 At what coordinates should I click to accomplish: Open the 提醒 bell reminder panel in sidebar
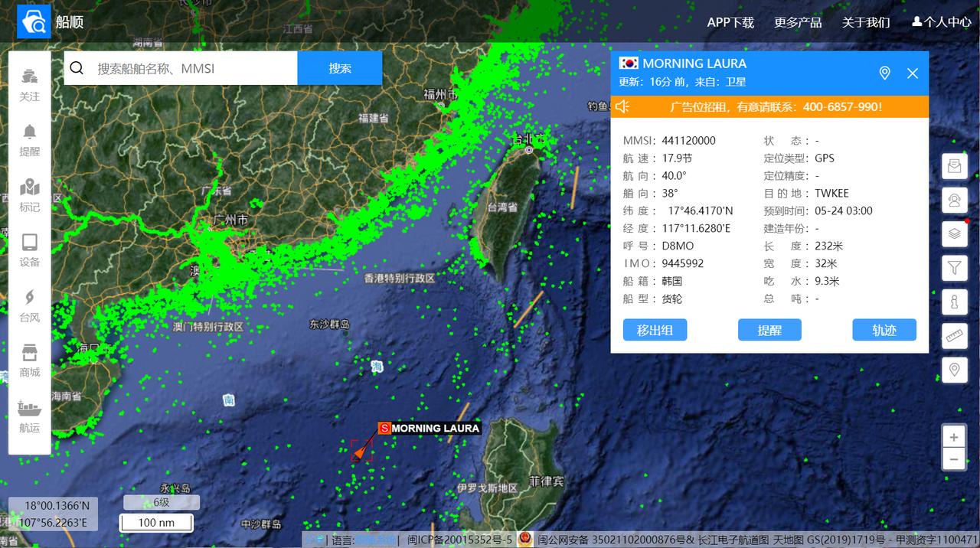30,140
